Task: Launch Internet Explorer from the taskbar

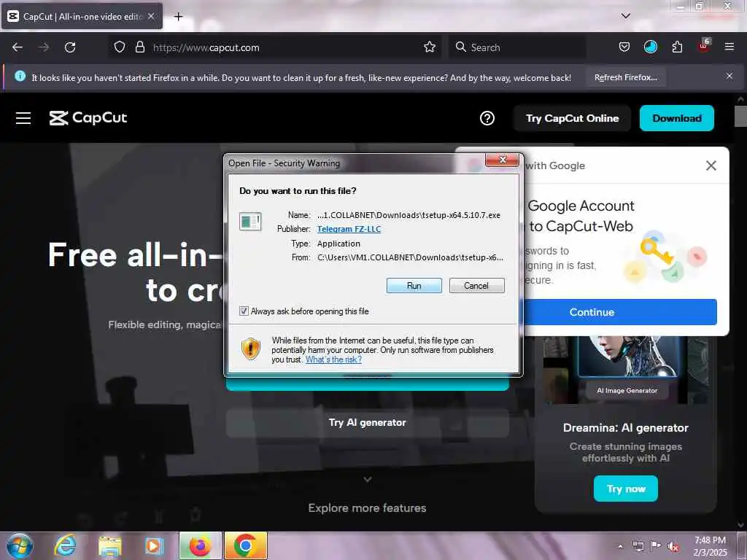Action: 65,545
